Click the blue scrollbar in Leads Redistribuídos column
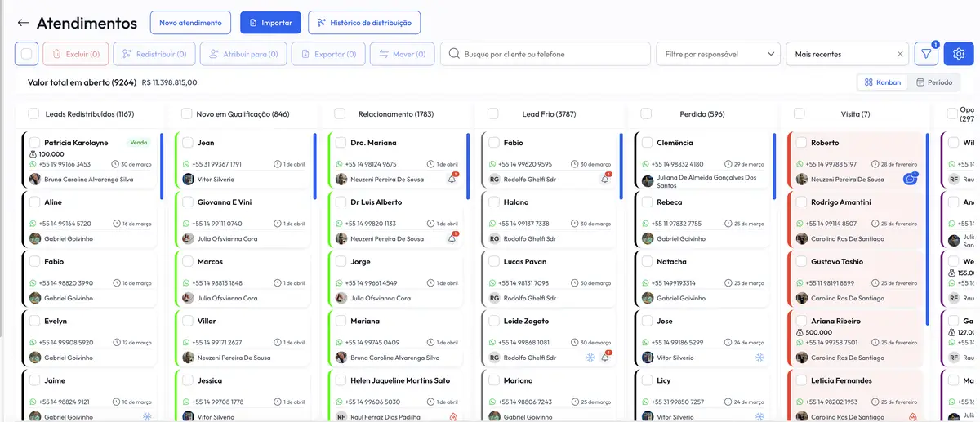Image resolution: width=980 pixels, height=422 pixels. pos(162,166)
